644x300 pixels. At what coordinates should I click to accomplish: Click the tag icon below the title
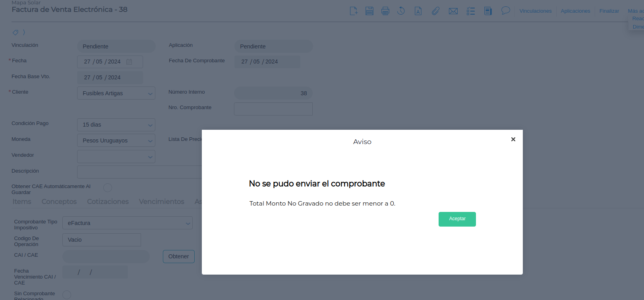(15, 33)
